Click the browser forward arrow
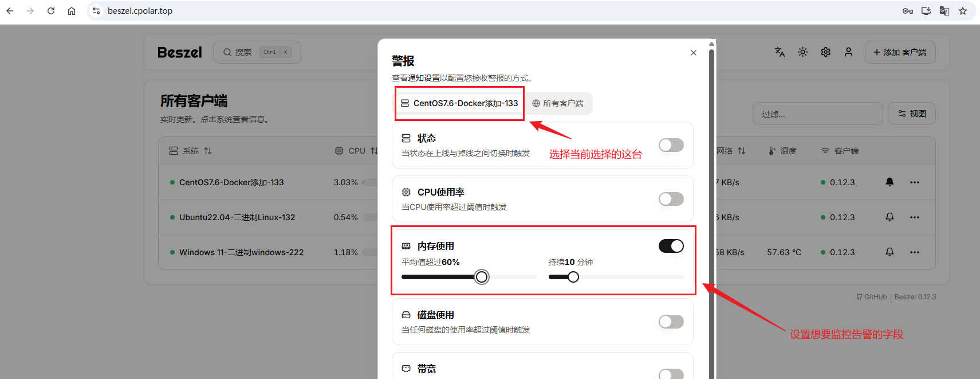 coord(30,11)
